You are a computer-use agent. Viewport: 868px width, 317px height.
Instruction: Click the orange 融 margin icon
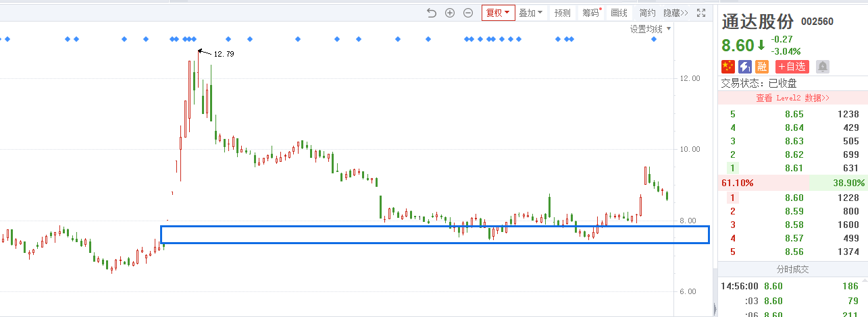pyautogui.click(x=762, y=66)
